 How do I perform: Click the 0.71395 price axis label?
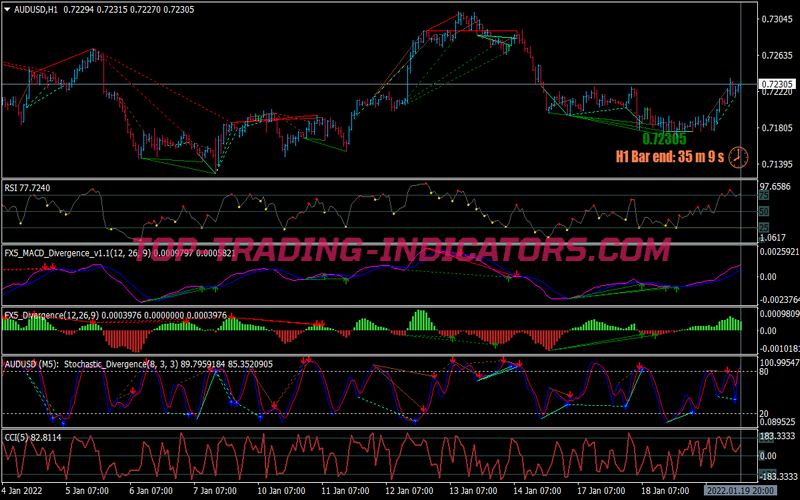[x=777, y=164]
